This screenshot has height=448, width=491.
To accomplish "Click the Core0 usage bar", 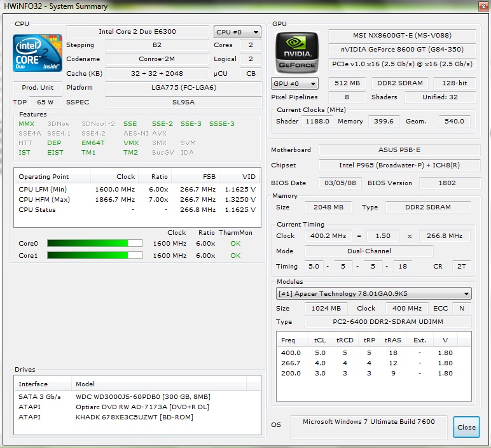I will (x=96, y=243).
